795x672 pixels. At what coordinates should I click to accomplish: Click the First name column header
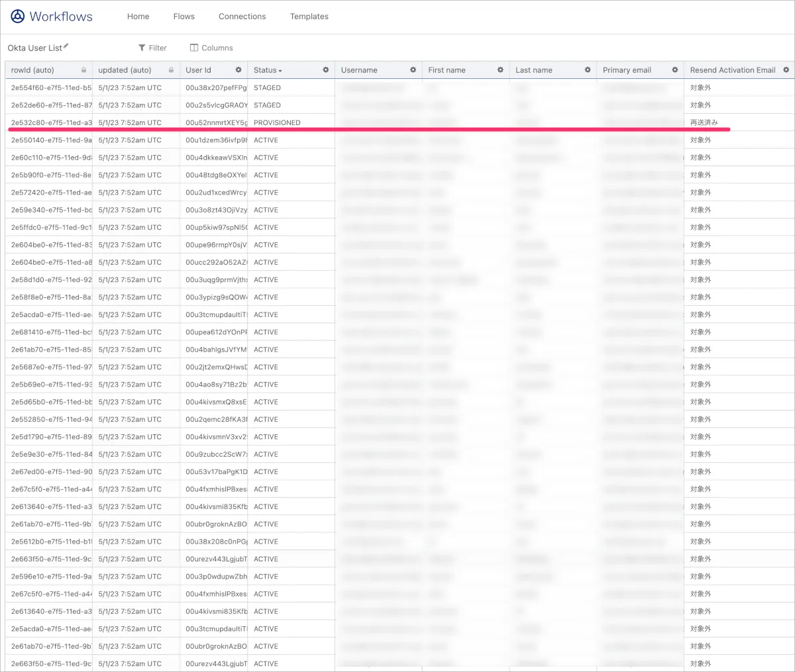point(466,70)
